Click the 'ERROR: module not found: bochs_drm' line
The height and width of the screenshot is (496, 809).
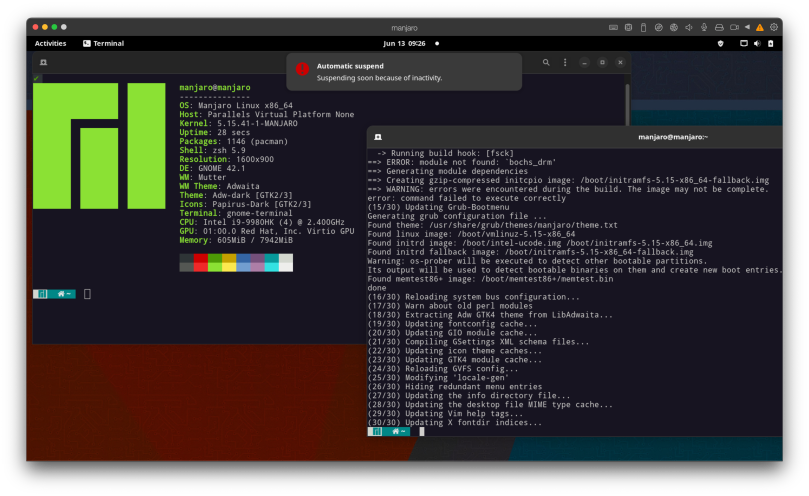pos(462,162)
